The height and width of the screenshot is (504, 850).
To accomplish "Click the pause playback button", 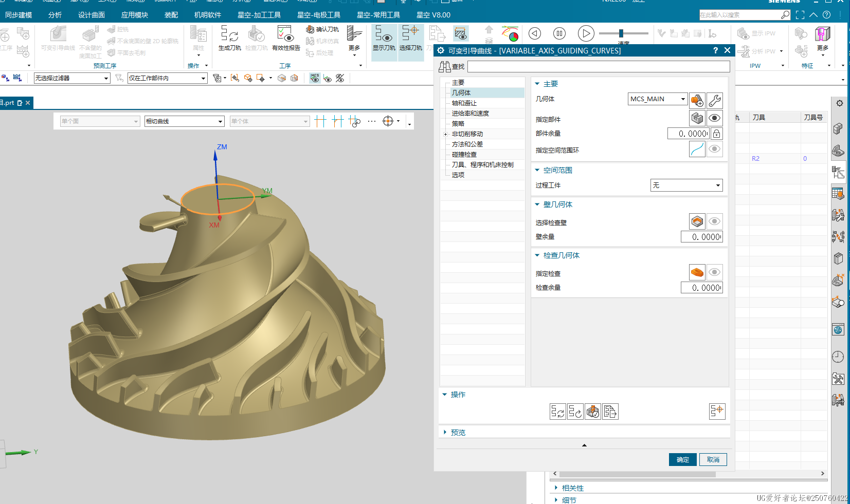I will click(x=559, y=33).
